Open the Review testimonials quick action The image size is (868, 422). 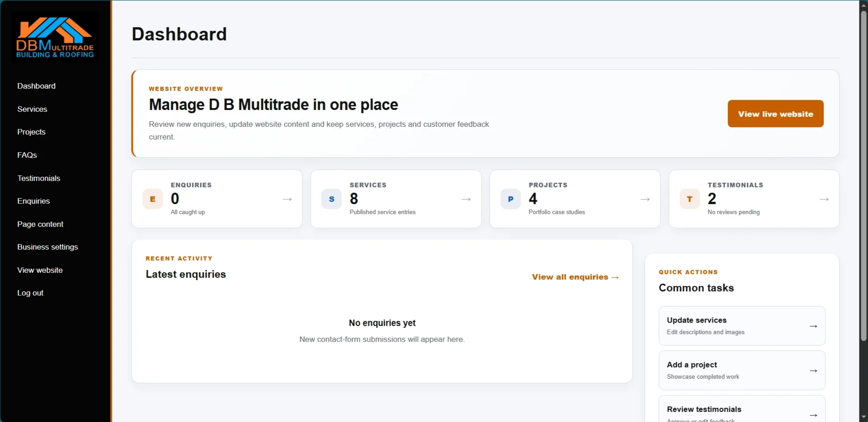(x=742, y=409)
